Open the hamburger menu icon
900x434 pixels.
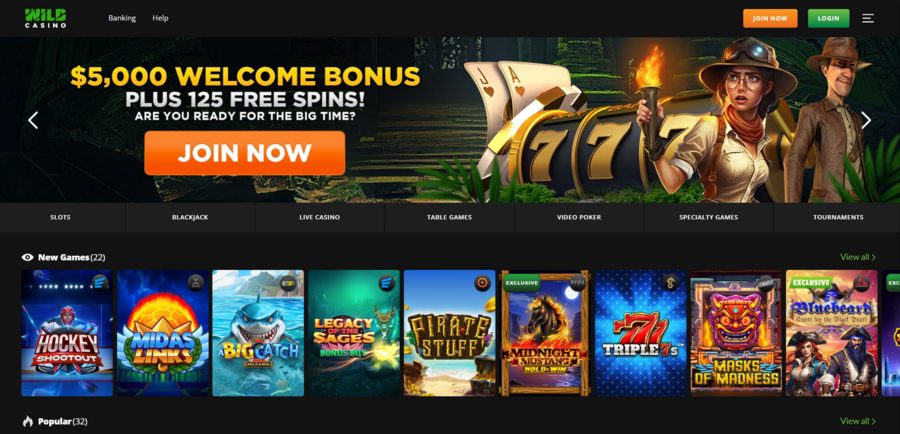tap(868, 18)
